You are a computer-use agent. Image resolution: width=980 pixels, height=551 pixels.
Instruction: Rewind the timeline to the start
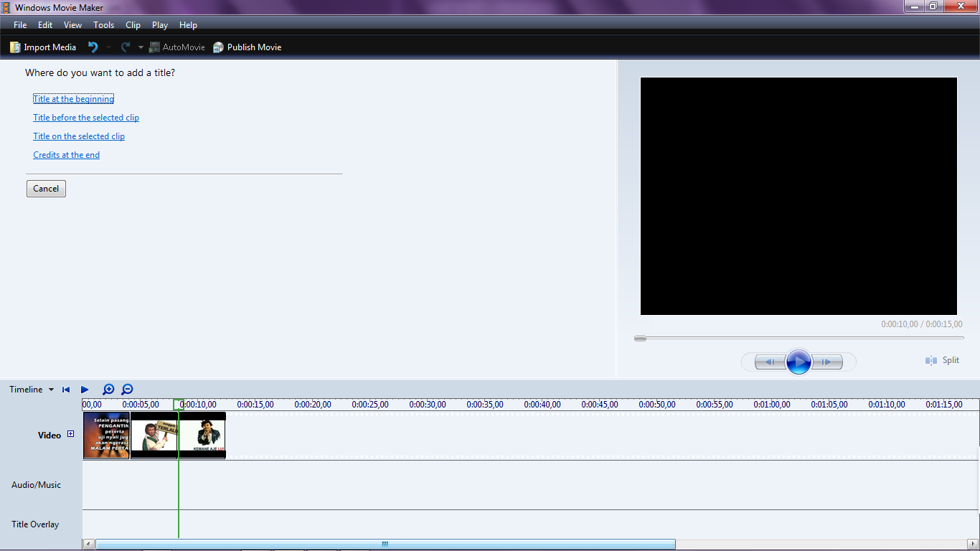coord(66,389)
